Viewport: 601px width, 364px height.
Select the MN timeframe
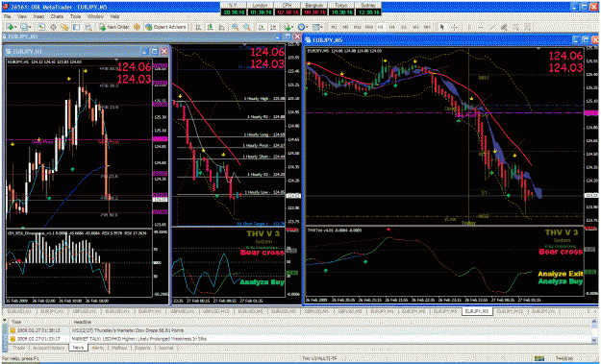[427, 27]
